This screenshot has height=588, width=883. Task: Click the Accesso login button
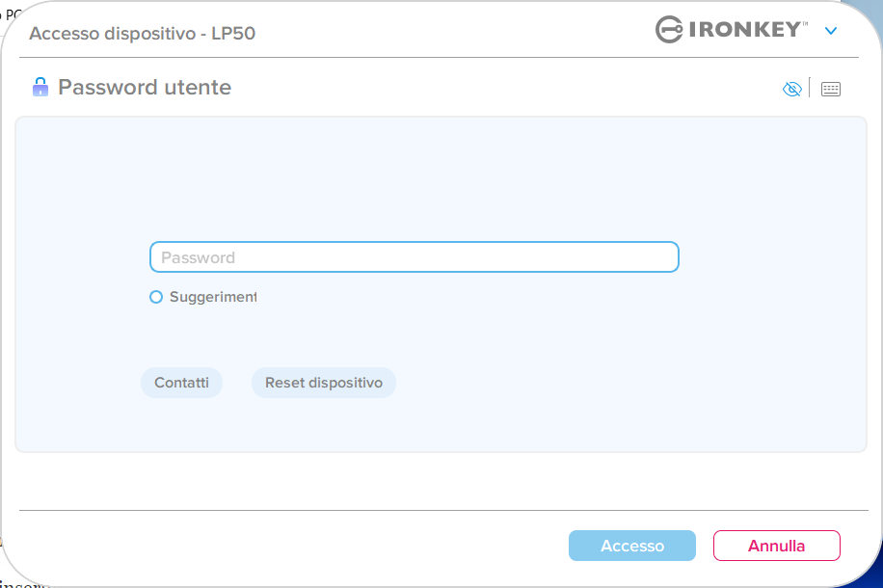click(631, 546)
